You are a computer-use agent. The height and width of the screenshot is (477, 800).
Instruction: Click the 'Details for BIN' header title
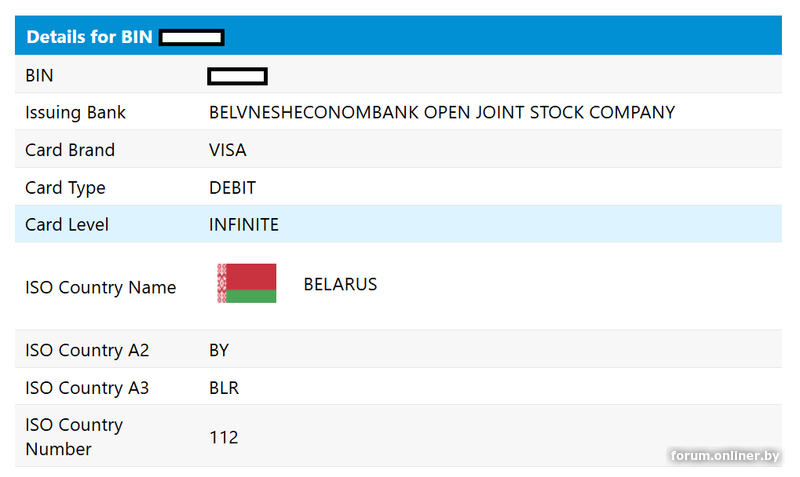coord(89,37)
